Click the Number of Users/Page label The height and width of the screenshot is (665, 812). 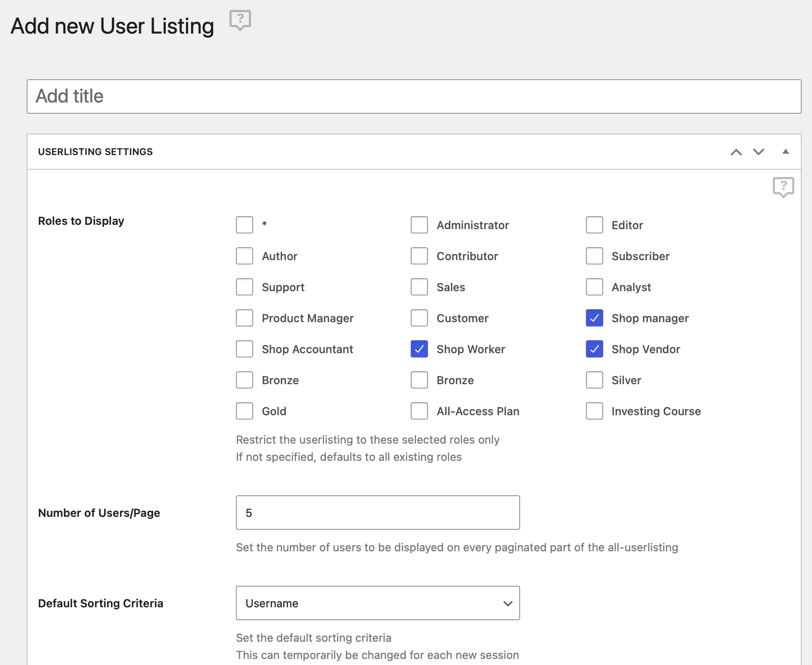[x=99, y=513]
